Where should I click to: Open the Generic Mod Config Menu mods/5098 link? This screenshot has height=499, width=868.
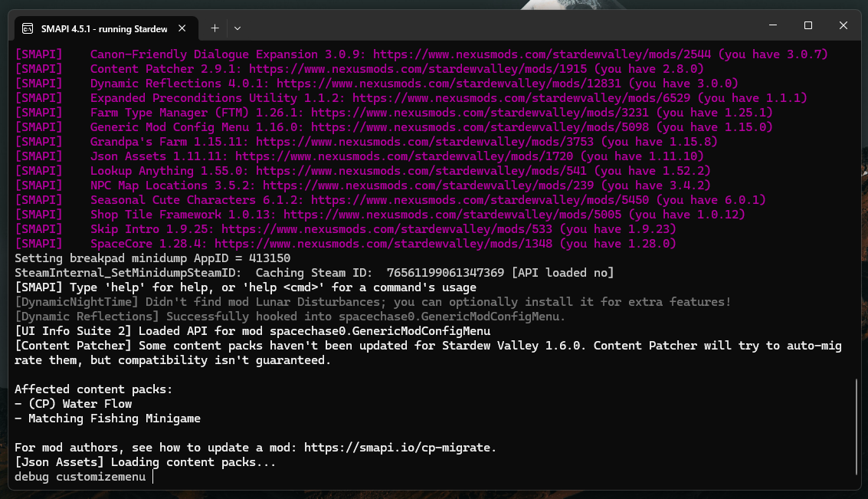[x=480, y=126]
